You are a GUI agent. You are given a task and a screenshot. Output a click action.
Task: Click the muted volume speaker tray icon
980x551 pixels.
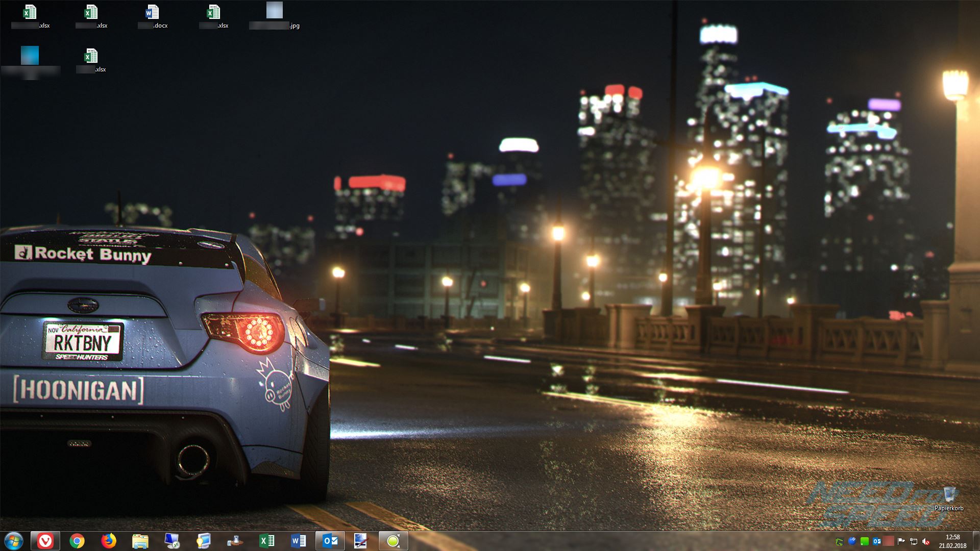tap(926, 541)
